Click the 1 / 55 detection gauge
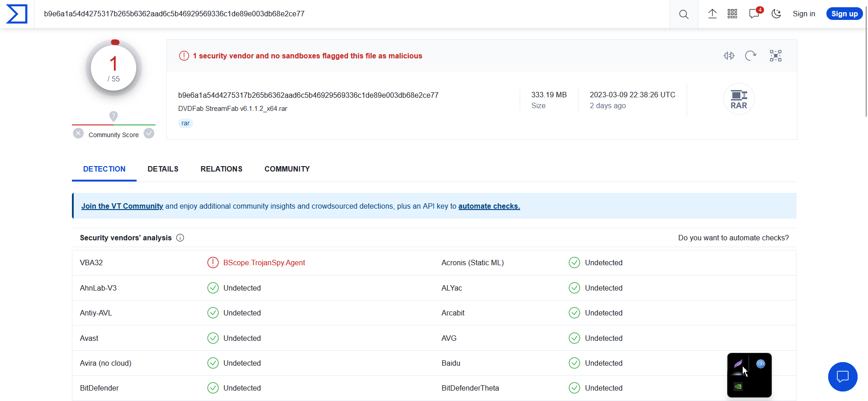This screenshot has height=401, width=868. coord(114,68)
